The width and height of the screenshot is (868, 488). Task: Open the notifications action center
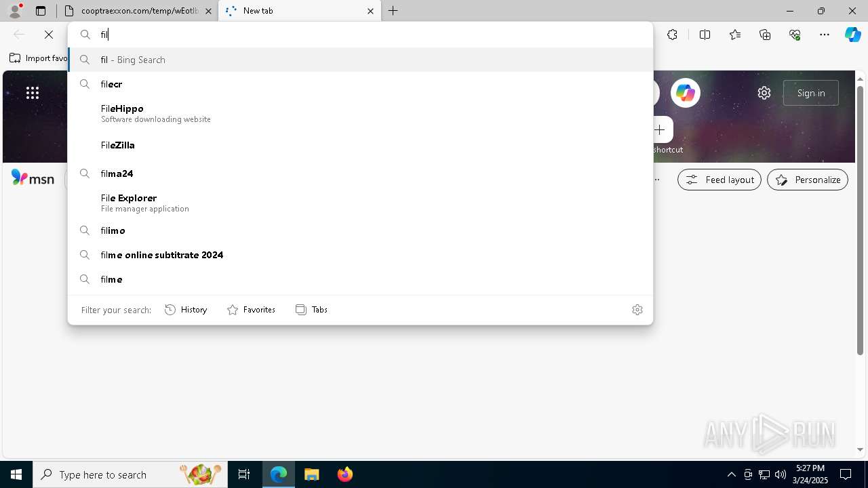tap(846, 474)
